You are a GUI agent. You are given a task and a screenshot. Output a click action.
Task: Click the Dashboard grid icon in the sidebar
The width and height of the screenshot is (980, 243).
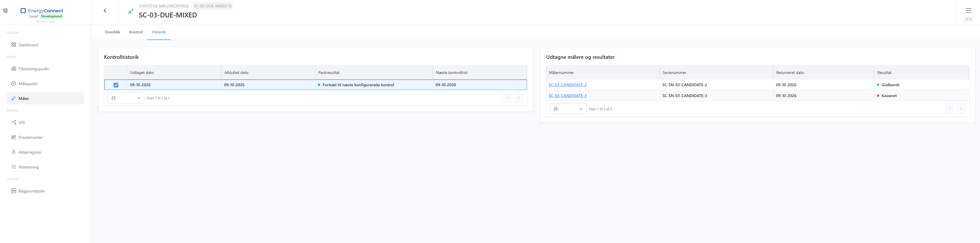coord(14,45)
